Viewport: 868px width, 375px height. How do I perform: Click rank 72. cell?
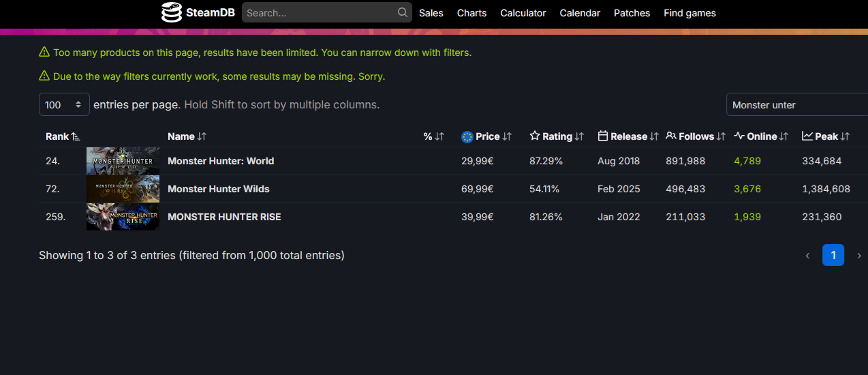(52, 189)
